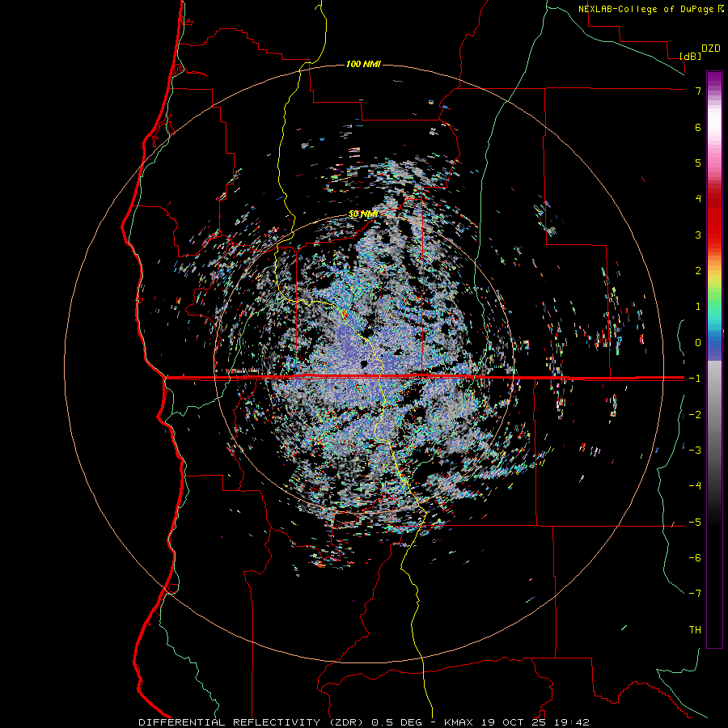Click the 50 NMI range ring label
Image resolution: width=728 pixels, height=728 pixels.
[363, 214]
